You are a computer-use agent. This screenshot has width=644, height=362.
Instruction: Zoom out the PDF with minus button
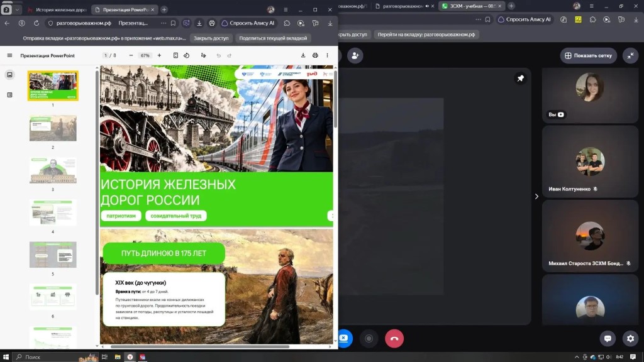point(131,55)
